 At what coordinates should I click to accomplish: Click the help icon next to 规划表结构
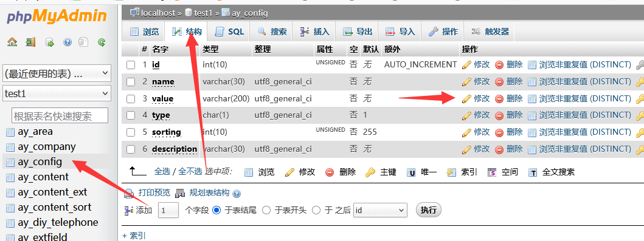pos(237,194)
